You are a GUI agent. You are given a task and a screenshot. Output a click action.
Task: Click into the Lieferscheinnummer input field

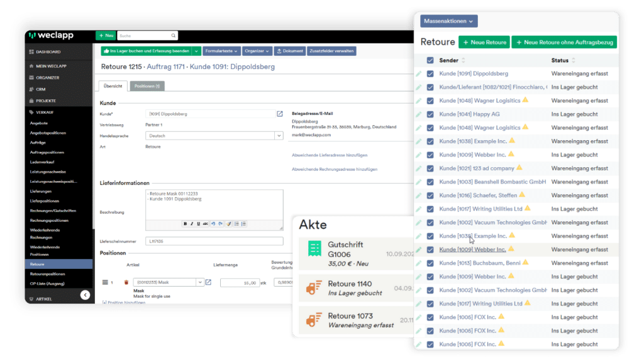coord(214,241)
